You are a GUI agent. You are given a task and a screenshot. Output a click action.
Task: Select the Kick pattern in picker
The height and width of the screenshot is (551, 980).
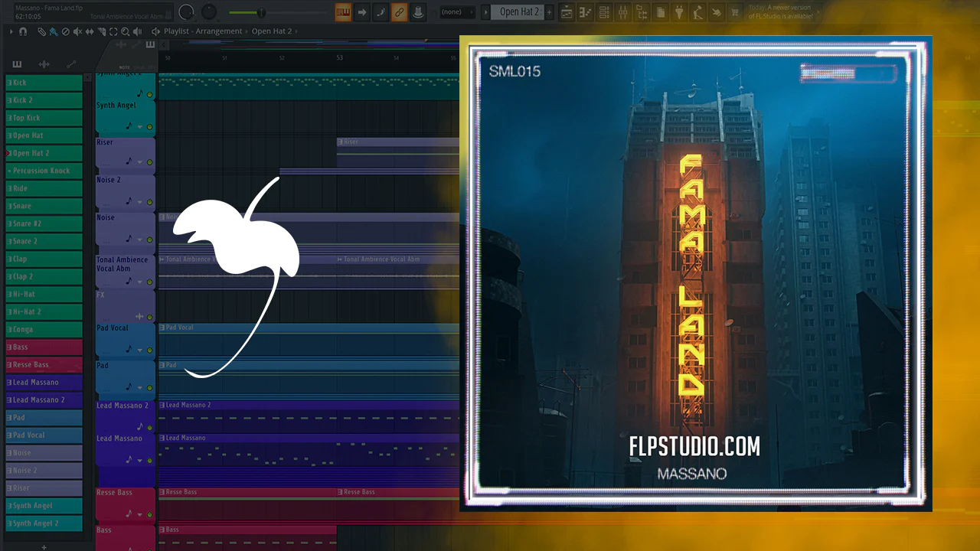(x=44, y=83)
